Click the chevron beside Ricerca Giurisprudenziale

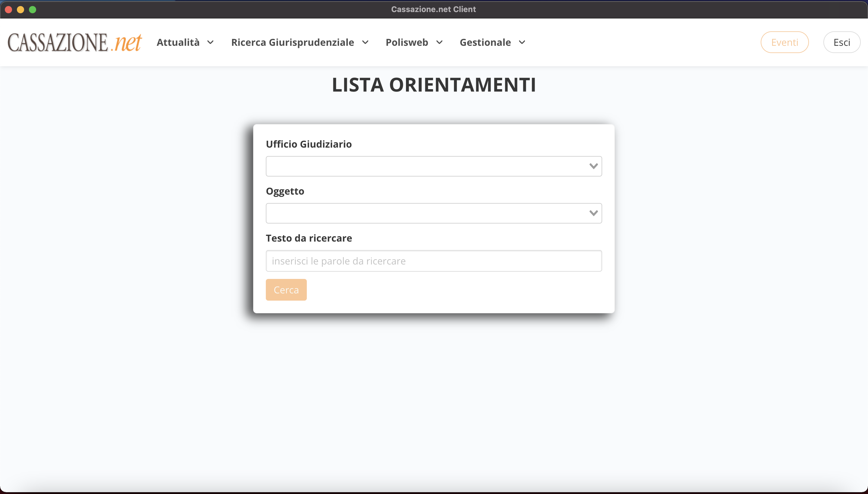(365, 42)
